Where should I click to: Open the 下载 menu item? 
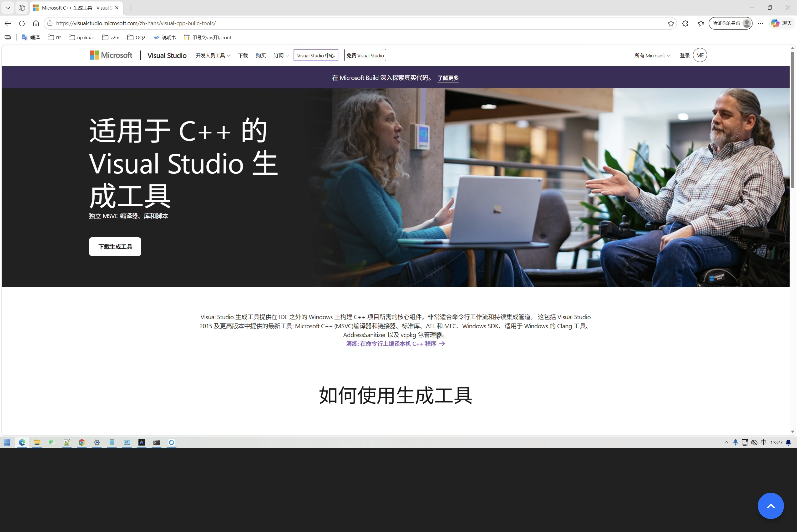(243, 55)
